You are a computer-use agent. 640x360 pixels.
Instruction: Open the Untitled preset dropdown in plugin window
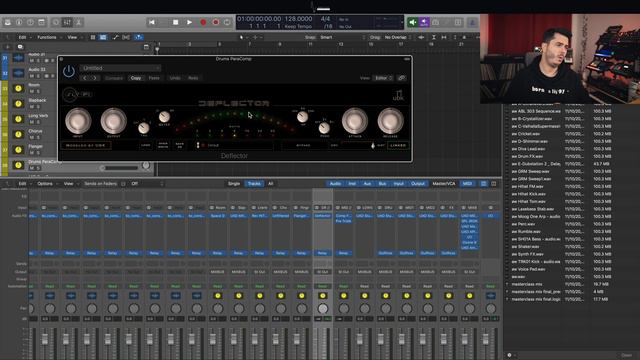coord(120,68)
